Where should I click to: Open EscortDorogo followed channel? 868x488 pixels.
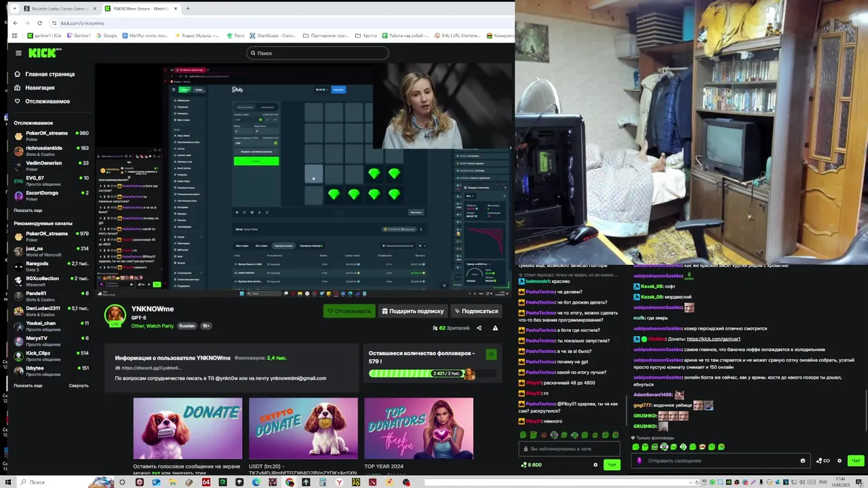click(x=51, y=195)
